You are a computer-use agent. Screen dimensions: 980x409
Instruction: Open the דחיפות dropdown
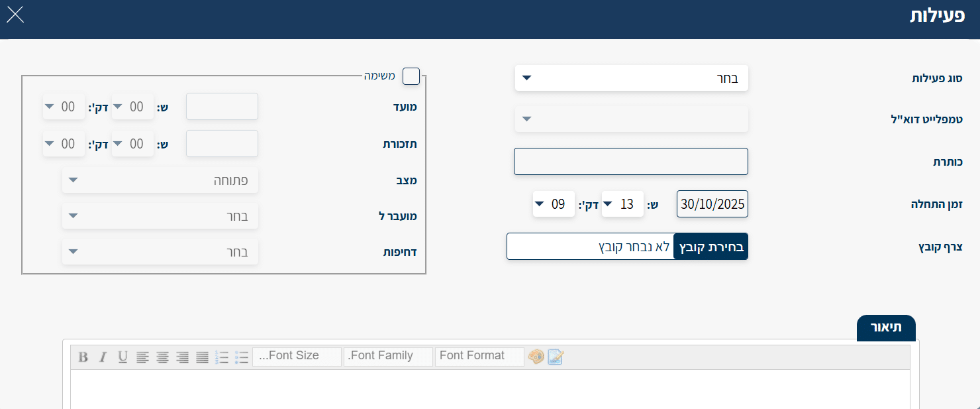pos(160,252)
